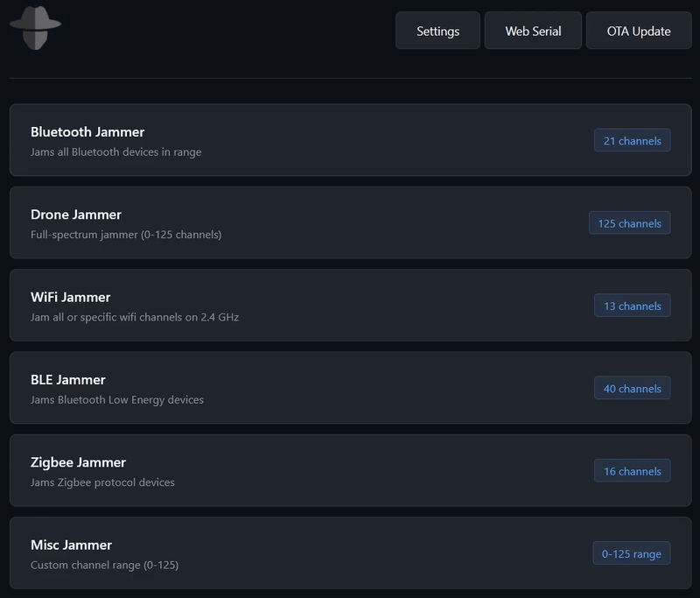Open the Web Serial console
The height and width of the screenshot is (598, 700).
point(533,31)
